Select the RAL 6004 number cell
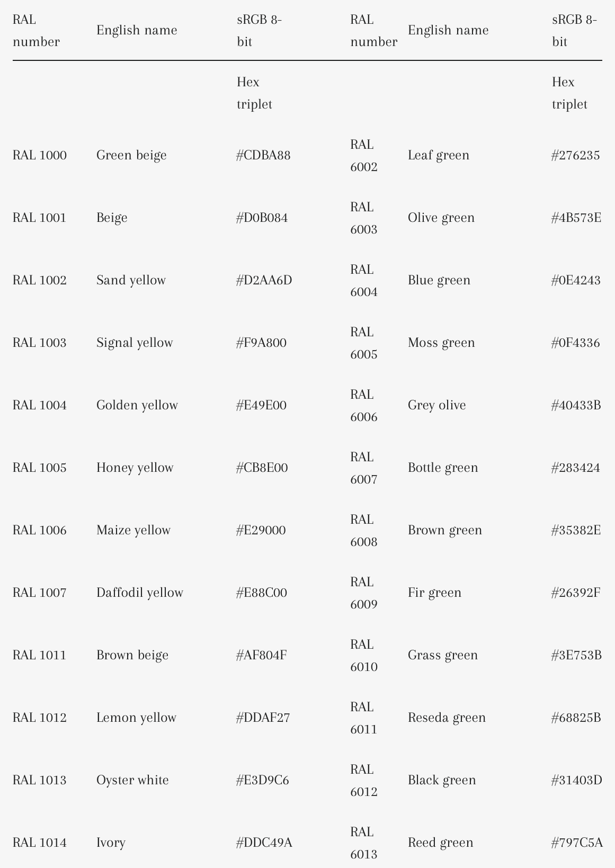The image size is (615, 868). pos(364,281)
